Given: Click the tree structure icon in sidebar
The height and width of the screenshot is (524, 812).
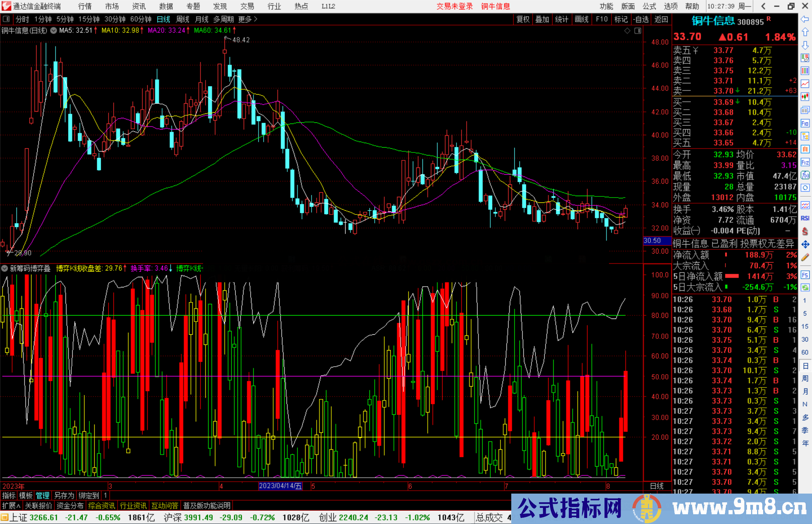Looking at the screenshot, I should [805, 136].
